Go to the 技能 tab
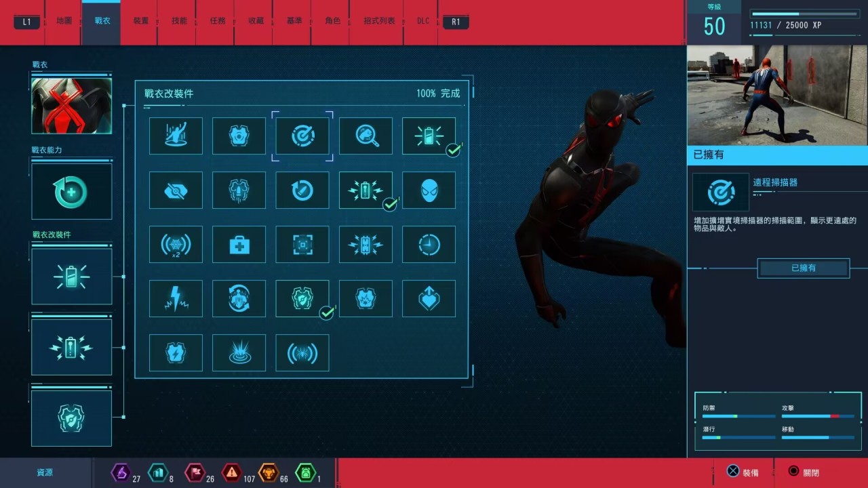Image resolution: width=868 pixels, height=488 pixels. click(x=179, y=21)
